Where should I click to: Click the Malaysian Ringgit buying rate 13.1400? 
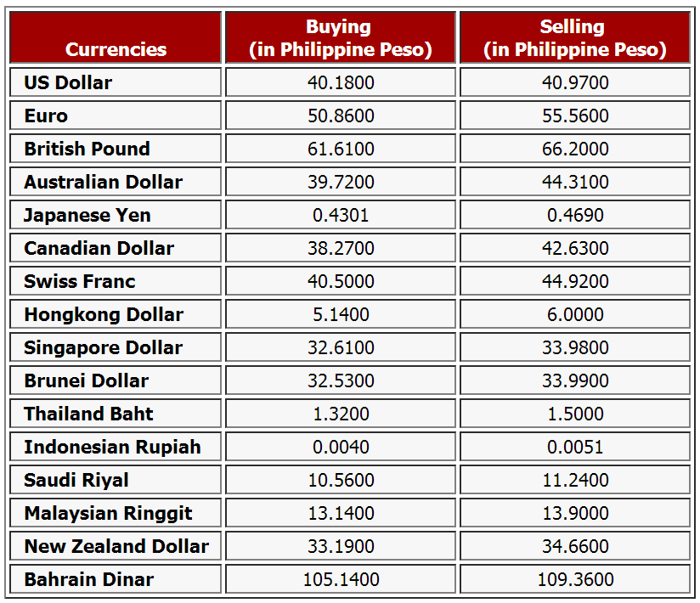341,513
